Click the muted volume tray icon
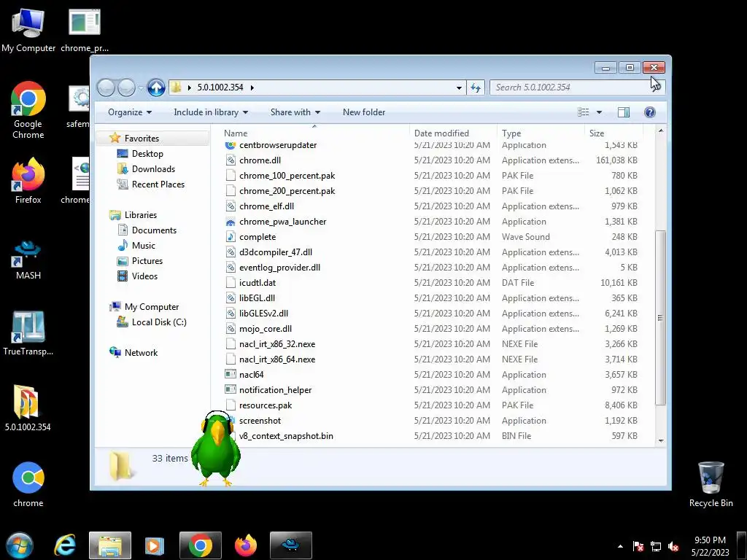The height and width of the screenshot is (560, 747). pos(673,547)
